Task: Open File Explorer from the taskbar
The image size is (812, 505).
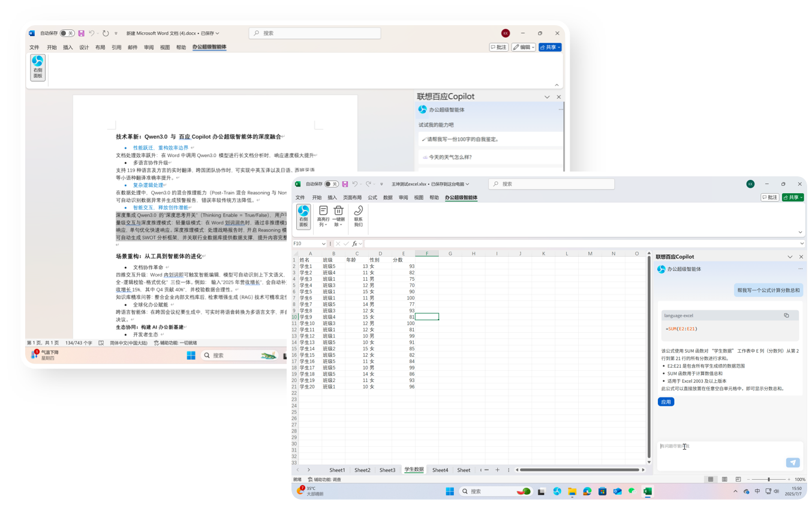Action: coord(572,491)
